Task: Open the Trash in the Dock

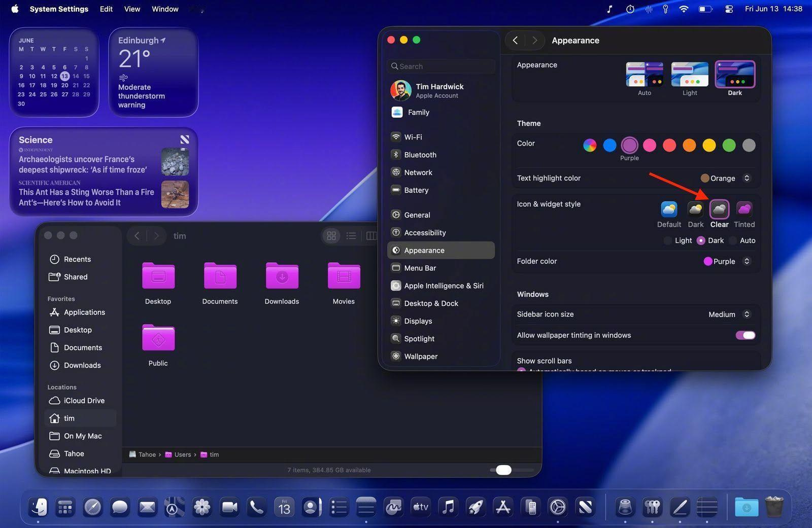Action: click(773, 507)
